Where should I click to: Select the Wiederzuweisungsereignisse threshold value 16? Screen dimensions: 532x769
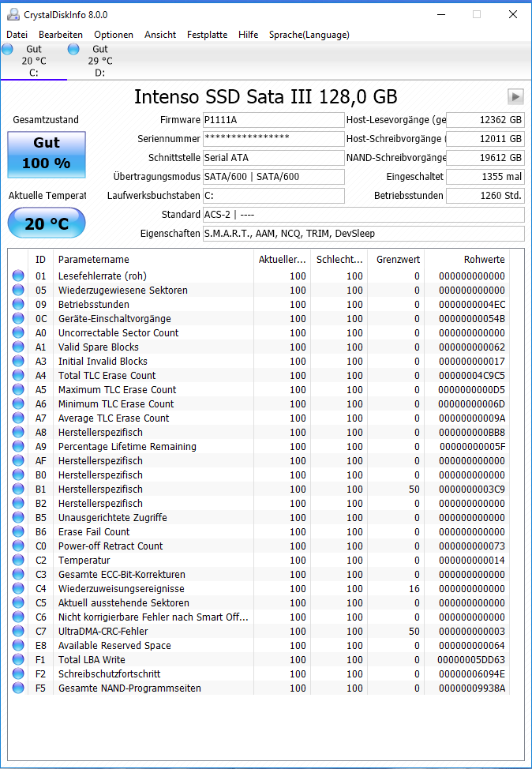(x=414, y=589)
